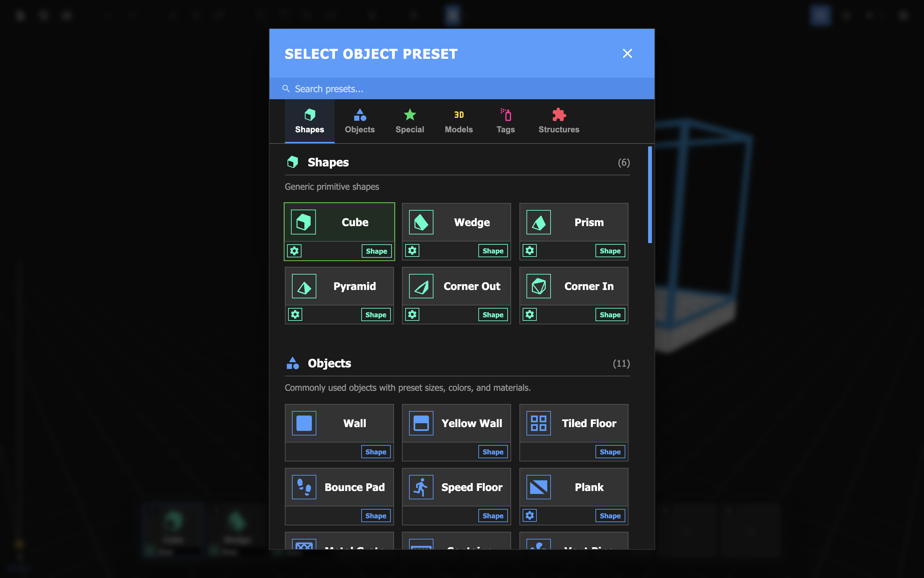The height and width of the screenshot is (578, 924).
Task: Click Shape tag on Wedge card
Action: [493, 251]
